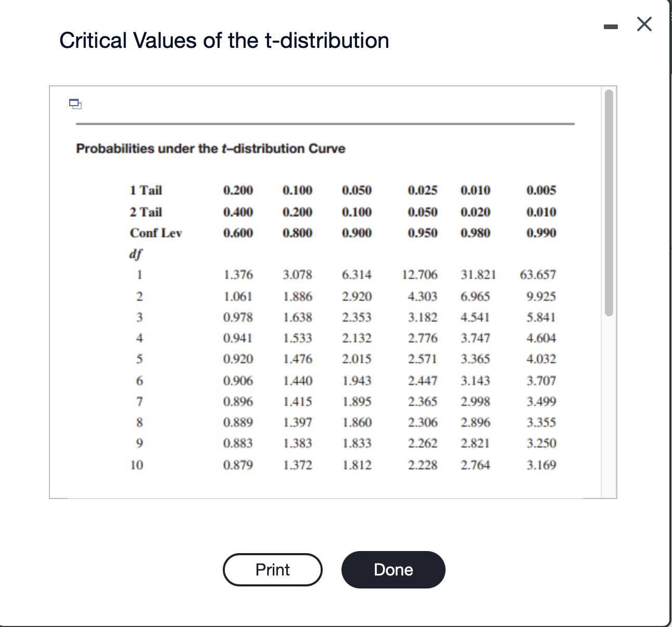Select the value 2.228 for df 10
672x627 pixels.
(423, 465)
